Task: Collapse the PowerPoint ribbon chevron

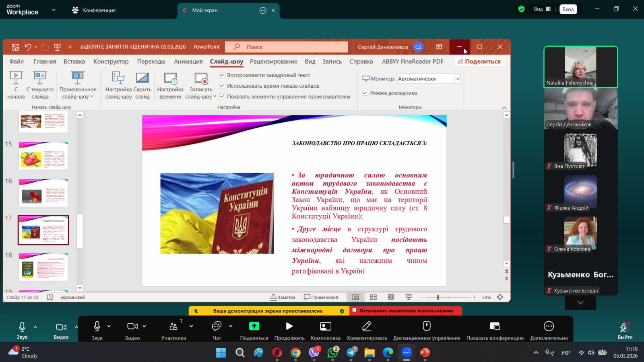Action: (504, 107)
